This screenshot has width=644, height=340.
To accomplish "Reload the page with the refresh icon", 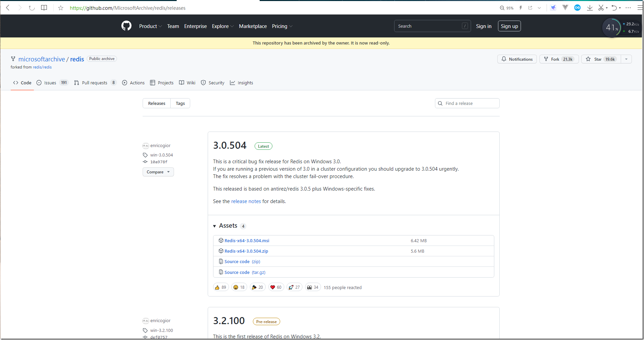I will 32,8.
